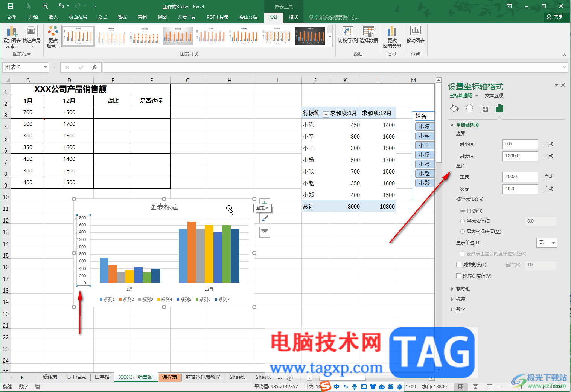Click Normal view icon in status bar
Screen dimensions: 571x392
point(461,387)
